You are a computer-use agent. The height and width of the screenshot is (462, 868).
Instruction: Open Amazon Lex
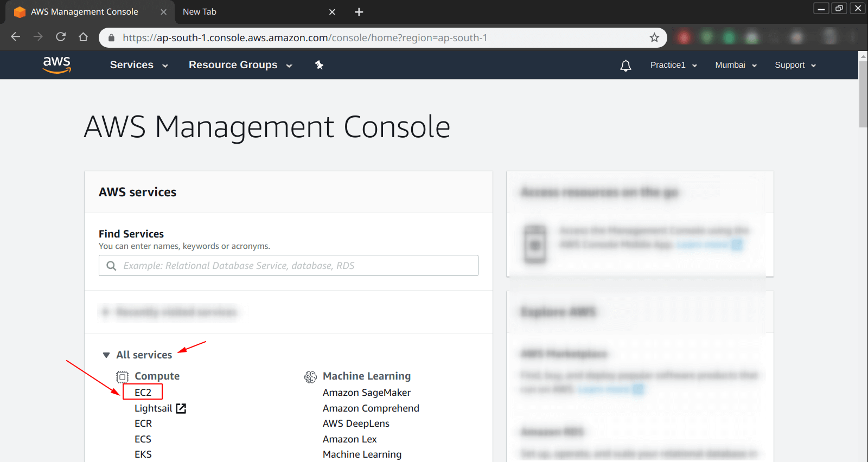(x=349, y=439)
